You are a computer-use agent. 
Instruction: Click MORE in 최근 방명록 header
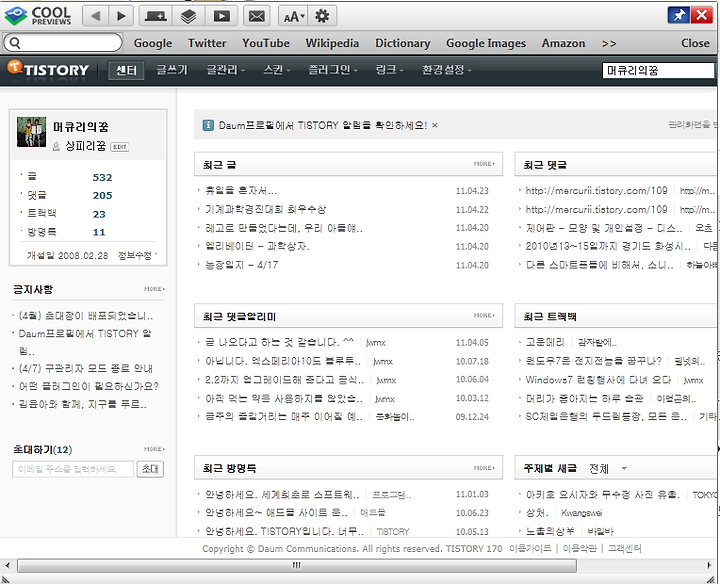(x=484, y=468)
